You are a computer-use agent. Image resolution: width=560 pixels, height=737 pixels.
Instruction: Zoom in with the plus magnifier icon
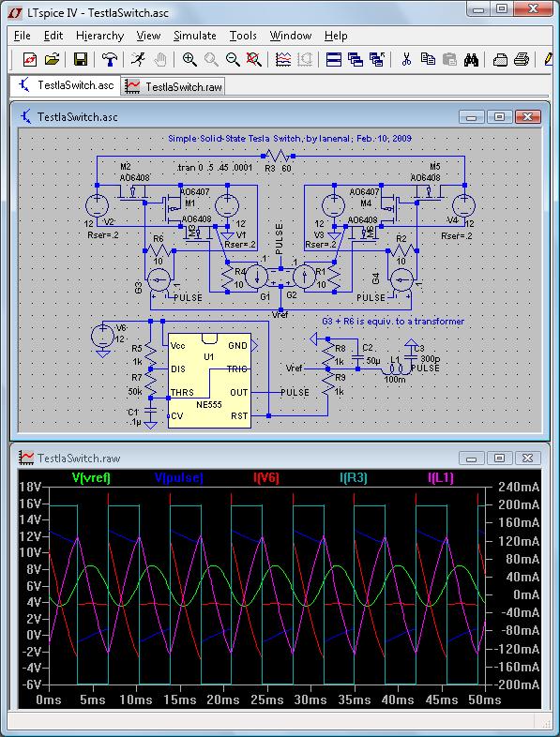point(189,59)
